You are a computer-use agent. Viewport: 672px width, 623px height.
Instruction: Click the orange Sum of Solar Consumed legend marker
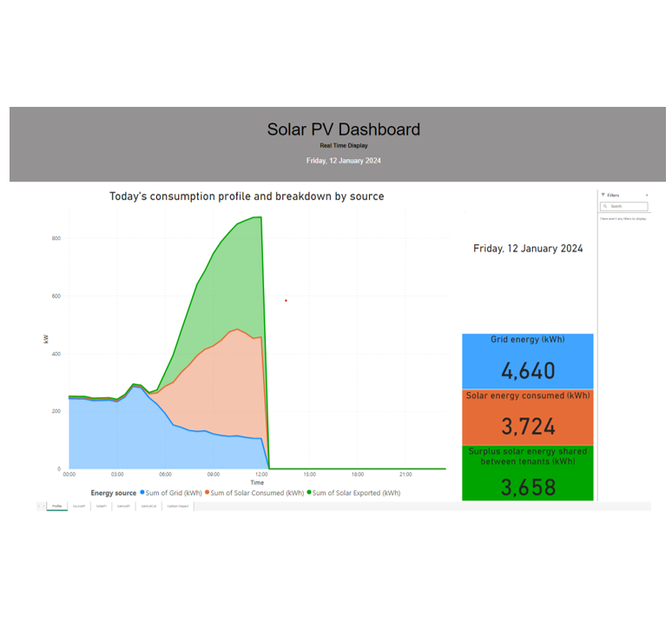click(208, 493)
